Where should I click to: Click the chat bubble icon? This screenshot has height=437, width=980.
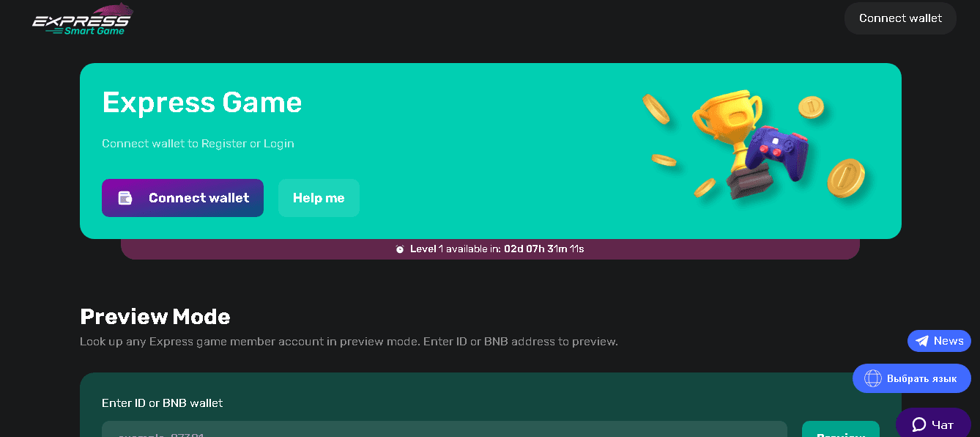point(918,425)
